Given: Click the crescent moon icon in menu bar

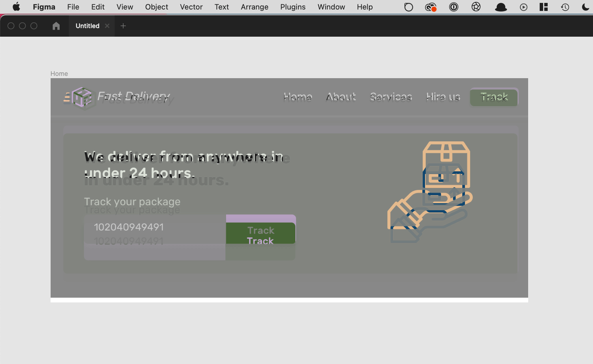Looking at the screenshot, I should [585, 7].
